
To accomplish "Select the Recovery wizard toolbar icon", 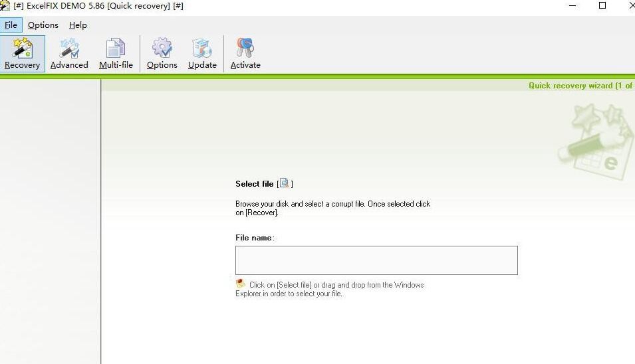I will point(22,54).
